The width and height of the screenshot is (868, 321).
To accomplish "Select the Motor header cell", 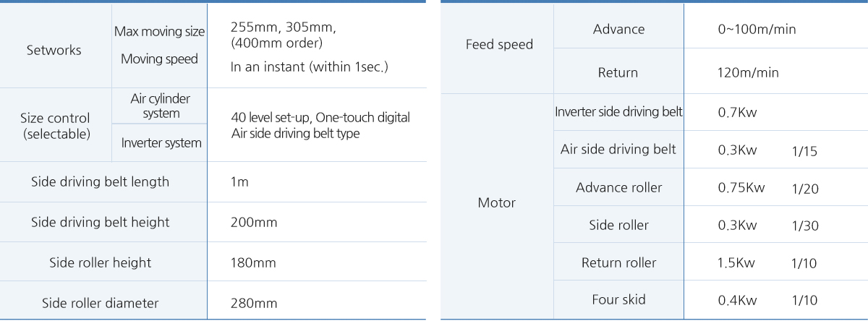I will pyautogui.click(x=497, y=202).
